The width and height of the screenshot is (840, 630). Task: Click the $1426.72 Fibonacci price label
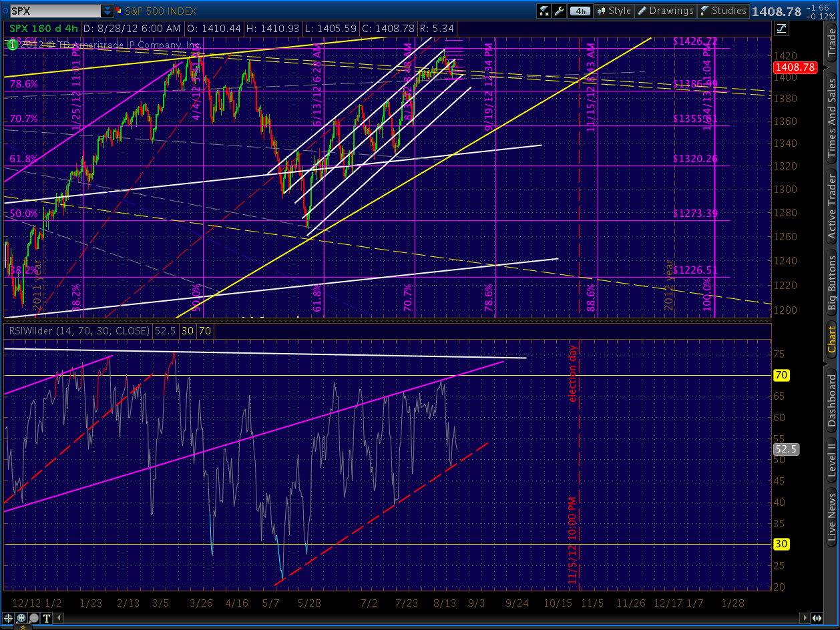tap(695, 41)
